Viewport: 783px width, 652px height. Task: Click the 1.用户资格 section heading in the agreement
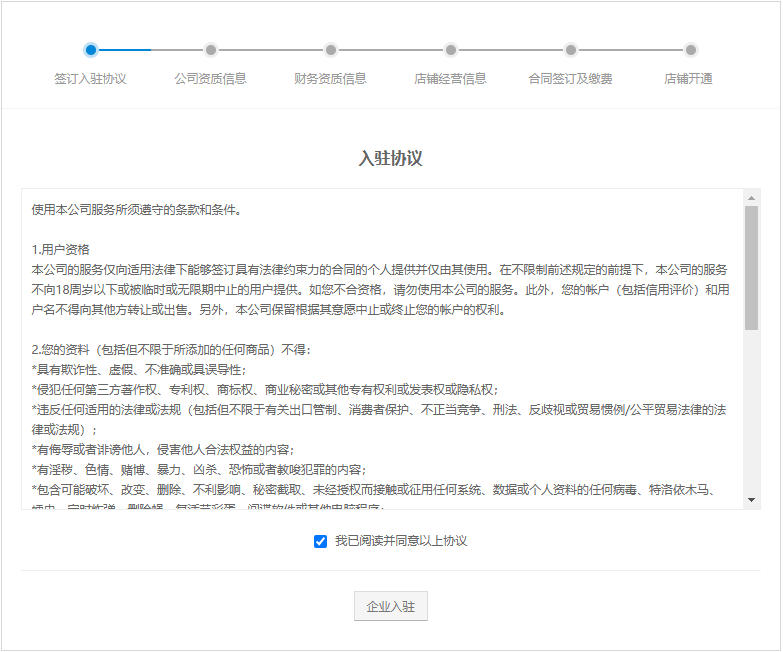[x=60, y=249]
